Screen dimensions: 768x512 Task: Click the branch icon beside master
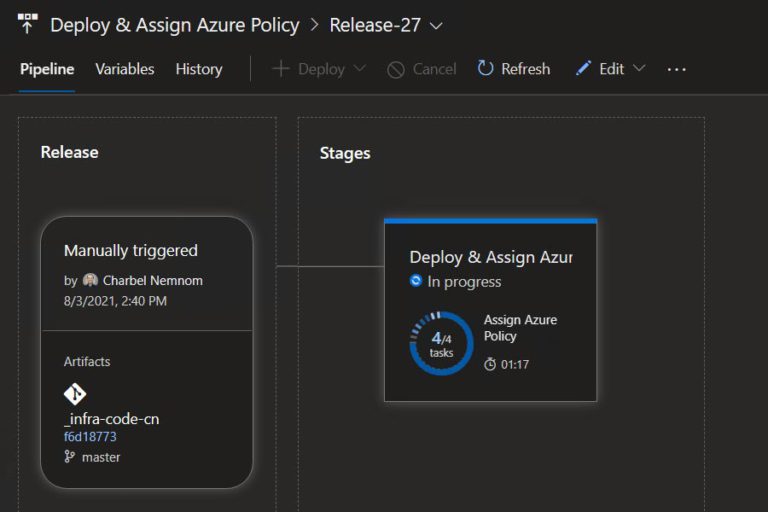coord(70,457)
